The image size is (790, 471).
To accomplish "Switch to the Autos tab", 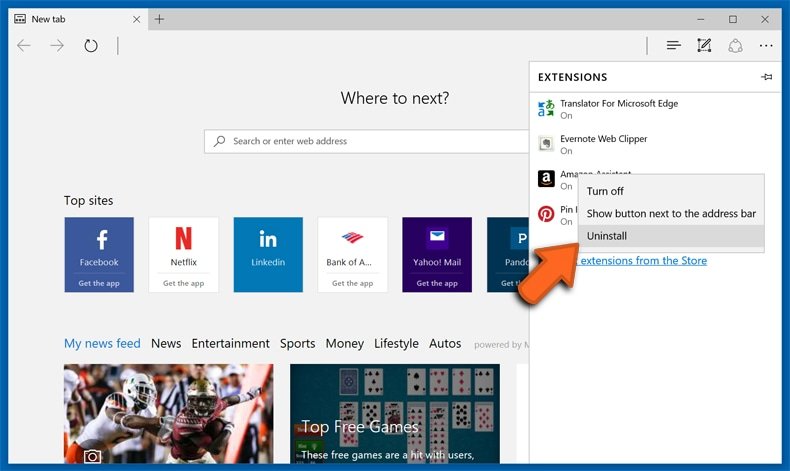I will tap(445, 344).
